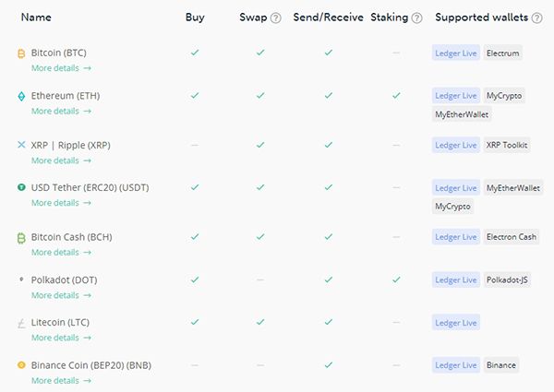
Task: Click the Staking column help icon
Action: (417, 18)
